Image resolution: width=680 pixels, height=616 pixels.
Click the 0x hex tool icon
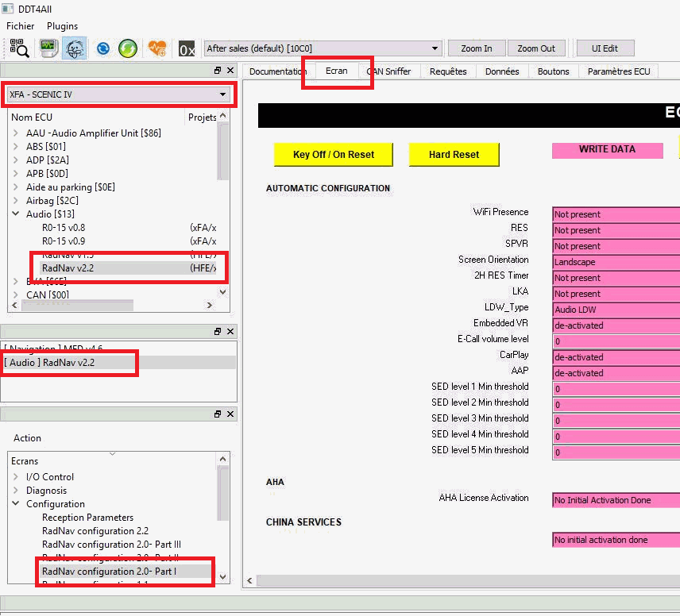point(187,48)
